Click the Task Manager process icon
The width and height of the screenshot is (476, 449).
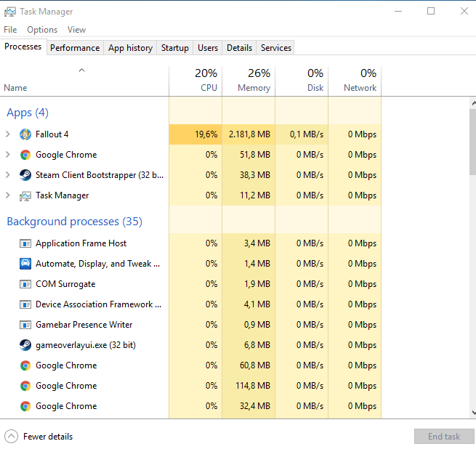pos(25,195)
